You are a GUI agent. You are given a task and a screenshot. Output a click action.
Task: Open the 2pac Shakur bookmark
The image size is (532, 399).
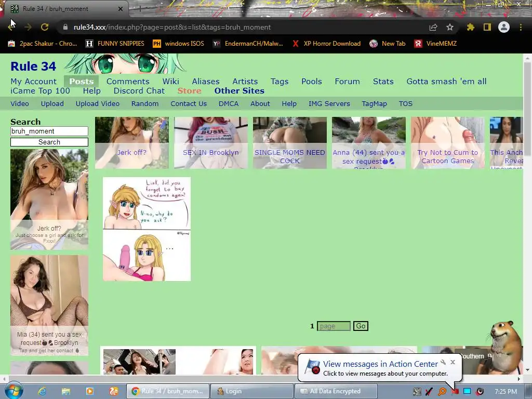[43, 44]
